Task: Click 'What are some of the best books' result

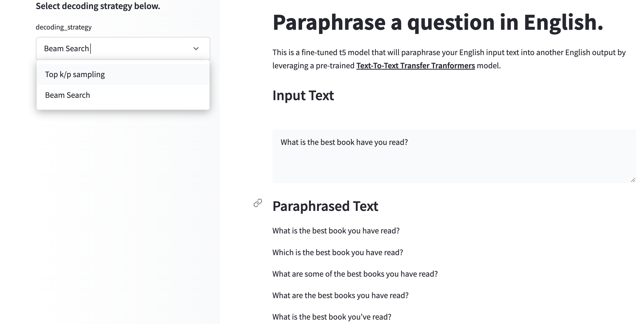Action: pyautogui.click(x=355, y=274)
